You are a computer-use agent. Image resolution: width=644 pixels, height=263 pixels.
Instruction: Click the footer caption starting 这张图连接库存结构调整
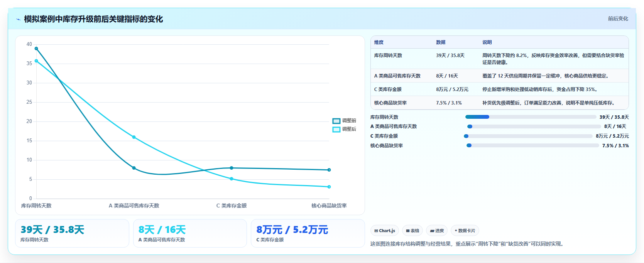pyautogui.click(x=468, y=244)
